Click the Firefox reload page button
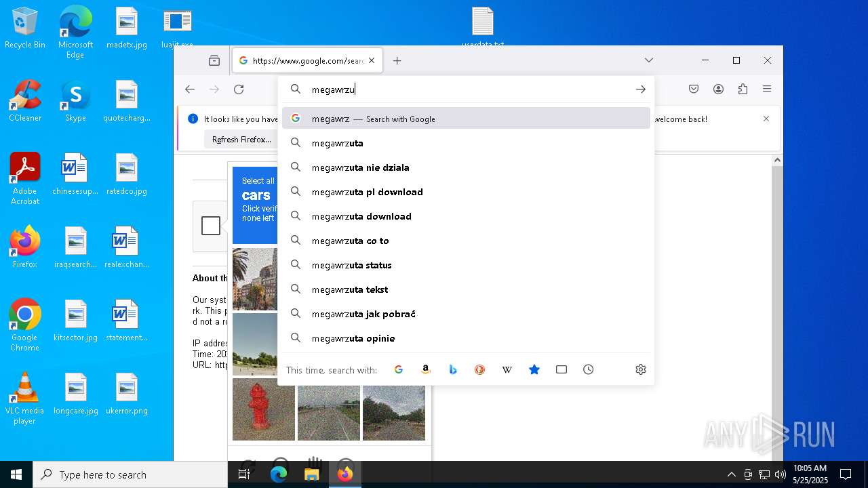The width and height of the screenshot is (868, 488). [x=239, y=89]
